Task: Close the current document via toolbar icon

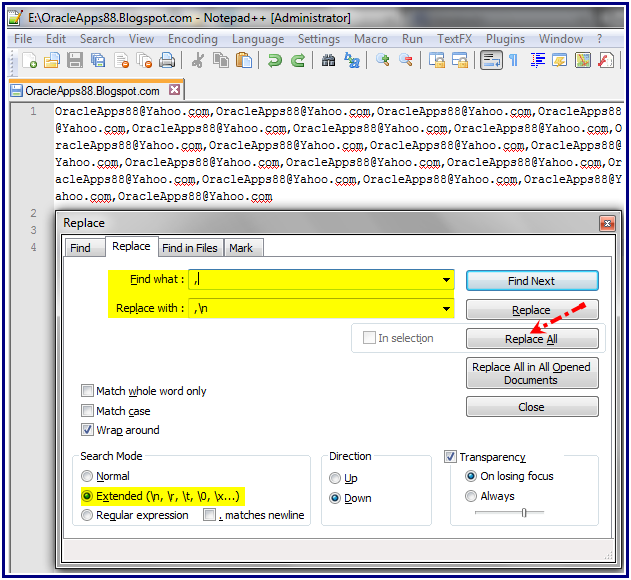Action: tap(121, 60)
